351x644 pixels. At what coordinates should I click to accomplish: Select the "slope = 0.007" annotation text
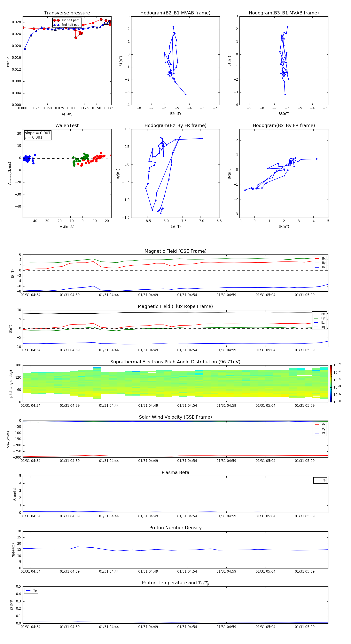37,133
